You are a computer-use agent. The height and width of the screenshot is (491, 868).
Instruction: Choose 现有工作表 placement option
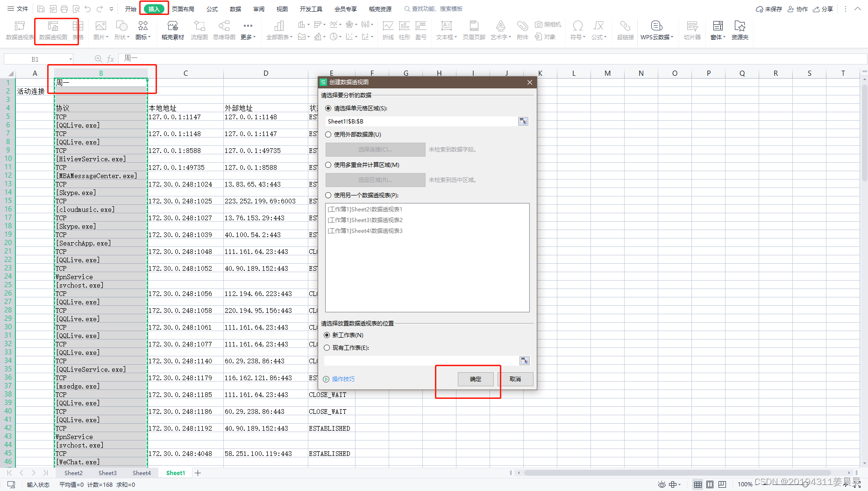coord(327,348)
